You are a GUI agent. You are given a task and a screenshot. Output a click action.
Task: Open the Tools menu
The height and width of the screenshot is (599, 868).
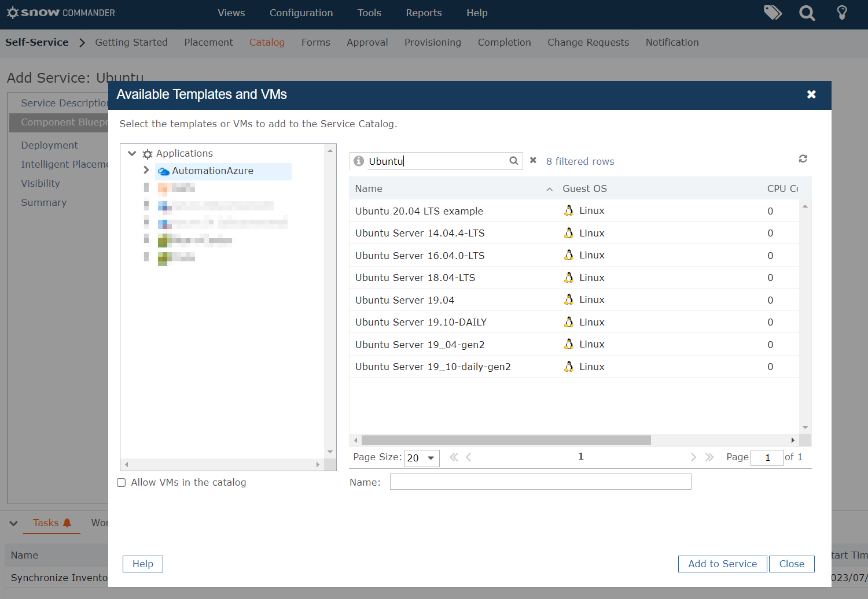[369, 13]
